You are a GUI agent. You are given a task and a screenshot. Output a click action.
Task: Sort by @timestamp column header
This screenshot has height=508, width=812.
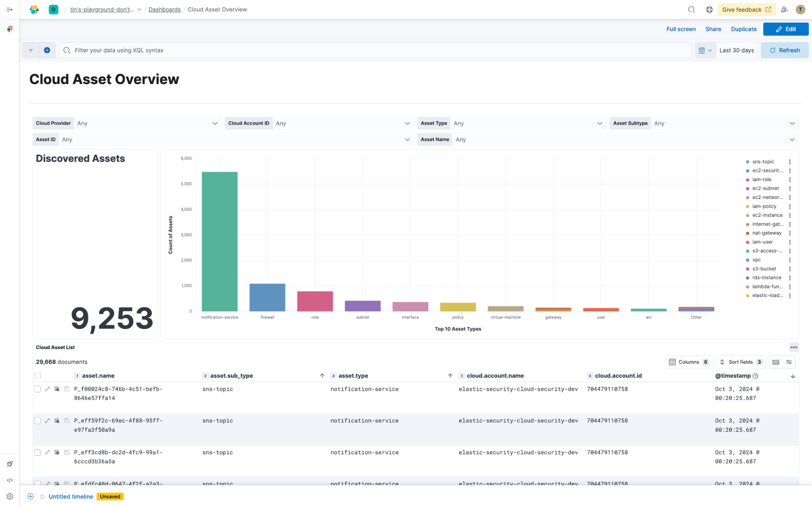pyautogui.click(x=733, y=376)
